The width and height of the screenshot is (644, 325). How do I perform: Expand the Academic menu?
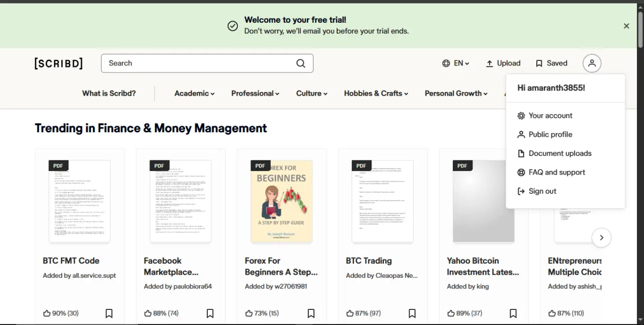(x=194, y=94)
